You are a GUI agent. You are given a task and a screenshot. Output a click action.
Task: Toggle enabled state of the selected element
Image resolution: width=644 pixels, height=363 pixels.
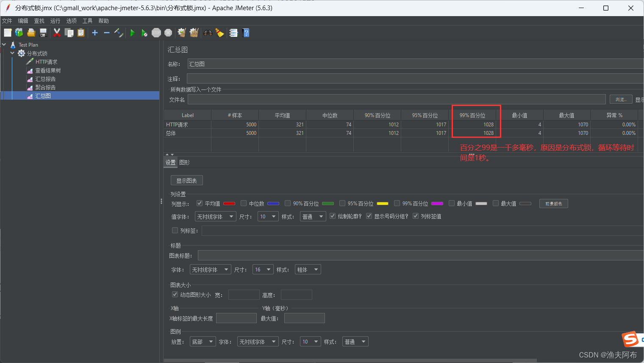click(x=119, y=33)
